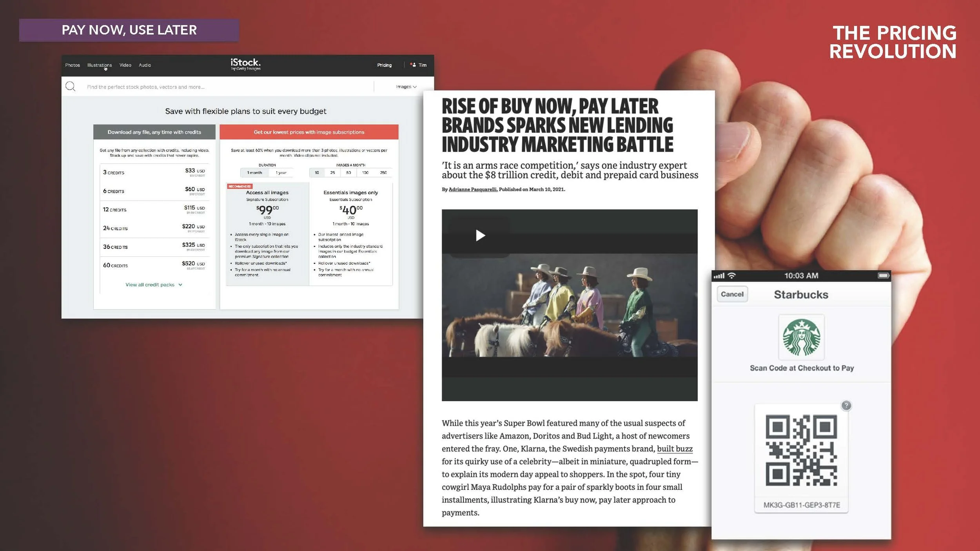Viewport: 980px width, 551px height.
Task: Open the Tim user account icon
Action: click(x=413, y=65)
